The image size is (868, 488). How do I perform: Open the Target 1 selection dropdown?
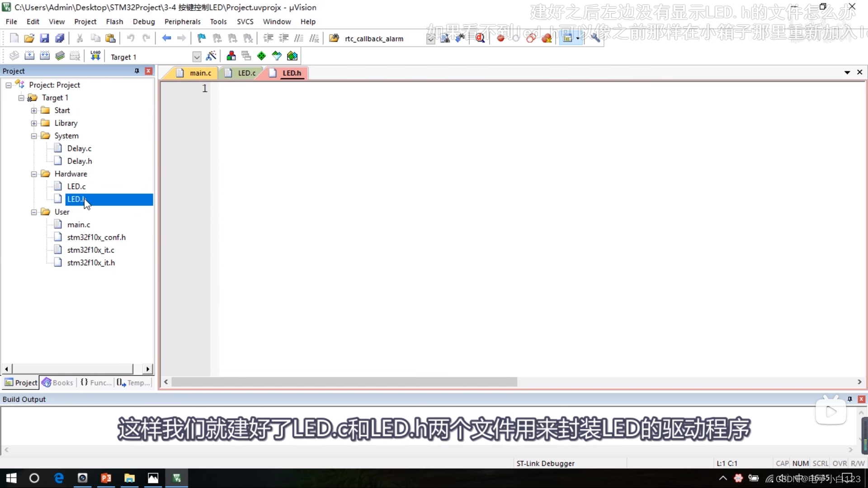click(x=197, y=57)
